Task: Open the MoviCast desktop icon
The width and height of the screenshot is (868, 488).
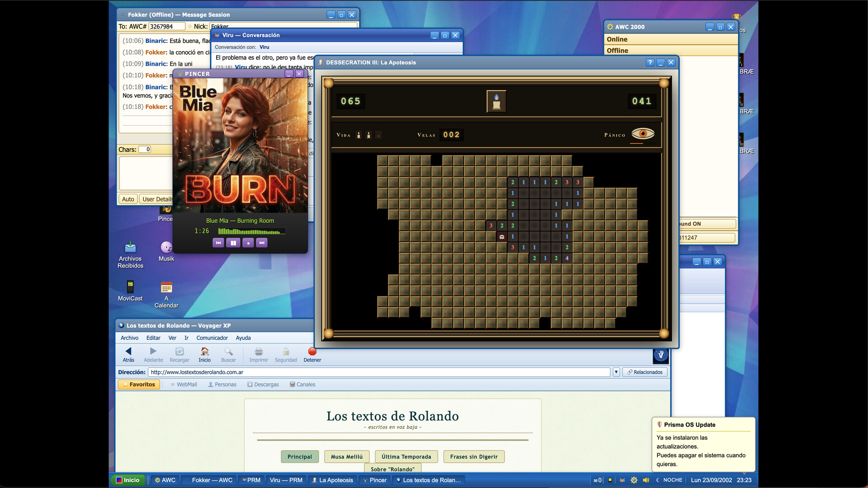Action: (x=130, y=291)
